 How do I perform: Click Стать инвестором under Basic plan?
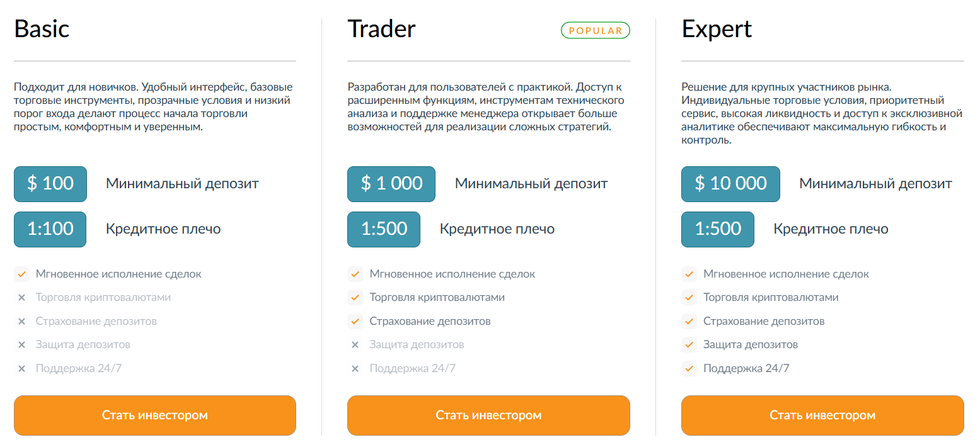[154, 415]
